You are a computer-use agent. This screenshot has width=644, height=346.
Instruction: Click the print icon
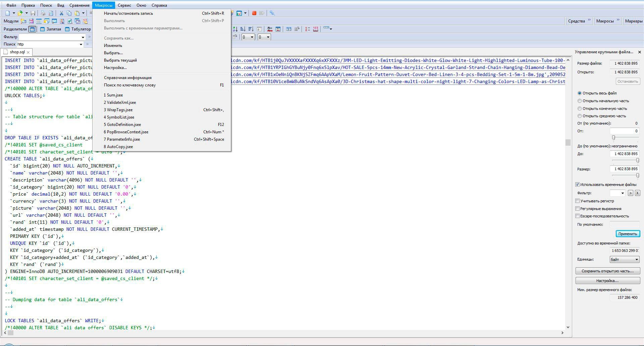click(43, 13)
